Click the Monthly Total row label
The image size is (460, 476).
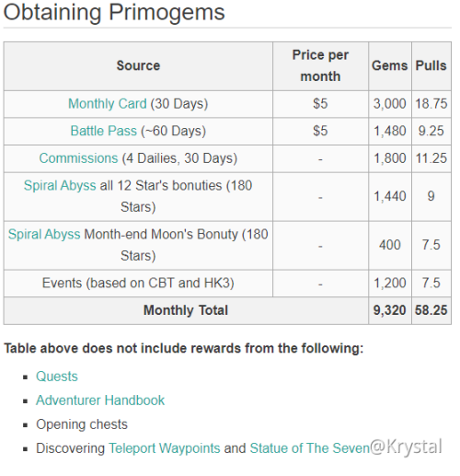click(186, 310)
